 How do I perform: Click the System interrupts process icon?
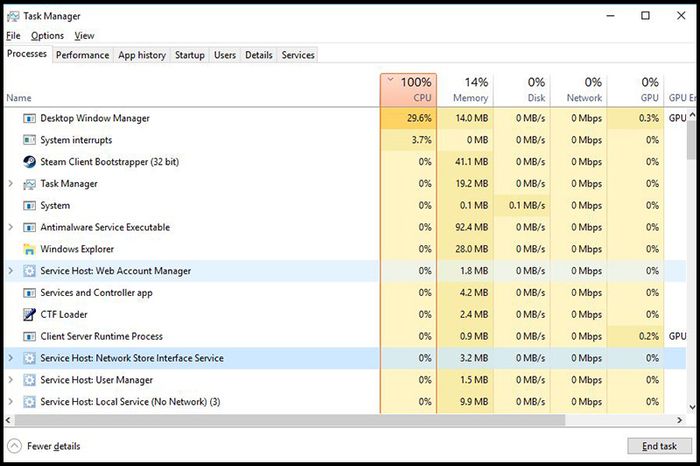pos(29,140)
